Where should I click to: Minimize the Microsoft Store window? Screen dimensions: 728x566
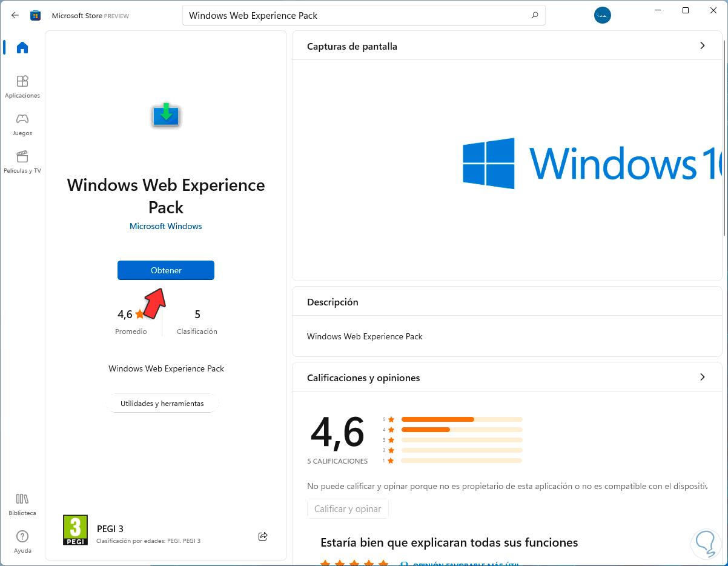[657, 10]
